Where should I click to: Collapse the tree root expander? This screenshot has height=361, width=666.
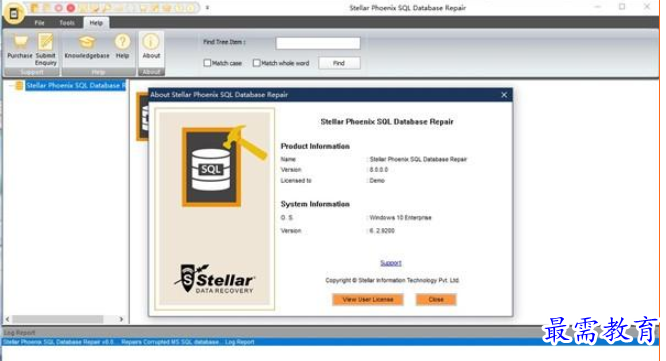[11, 85]
